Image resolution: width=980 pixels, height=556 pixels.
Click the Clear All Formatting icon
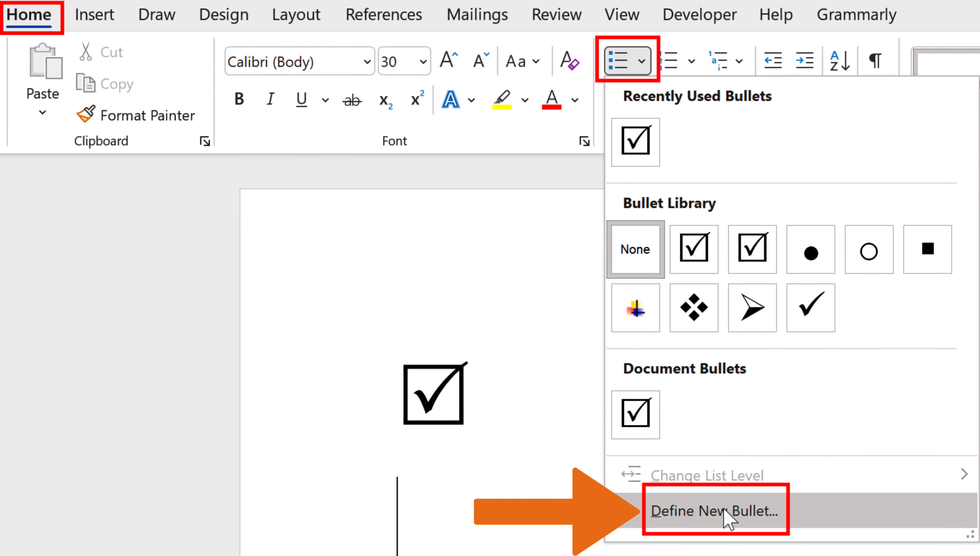tap(569, 61)
